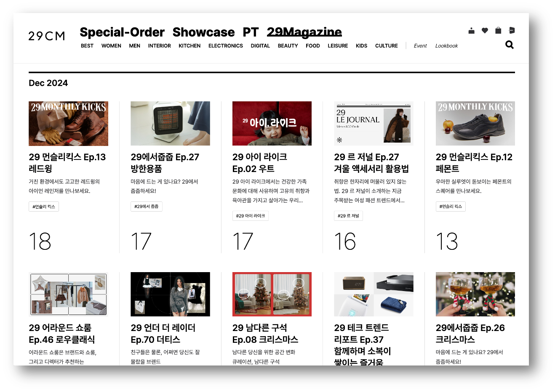This screenshot has width=555, height=392.
Task: Select the BEST category
Action: (x=87, y=46)
